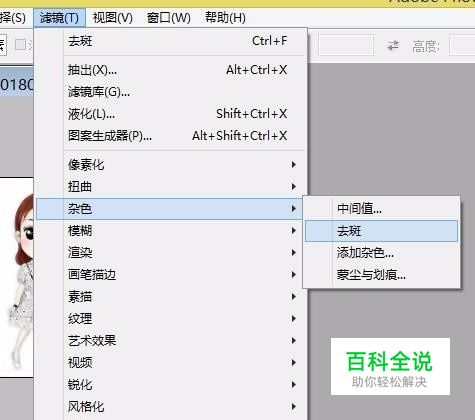Click the top 去斑 Ctrl+F menu entry
The height and width of the screenshot is (420, 475).
(171, 41)
